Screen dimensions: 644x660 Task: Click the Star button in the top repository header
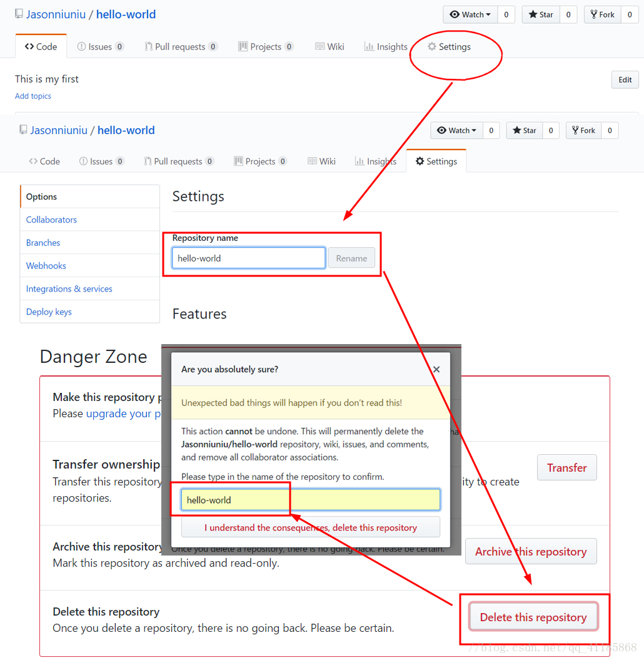pos(541,15)
